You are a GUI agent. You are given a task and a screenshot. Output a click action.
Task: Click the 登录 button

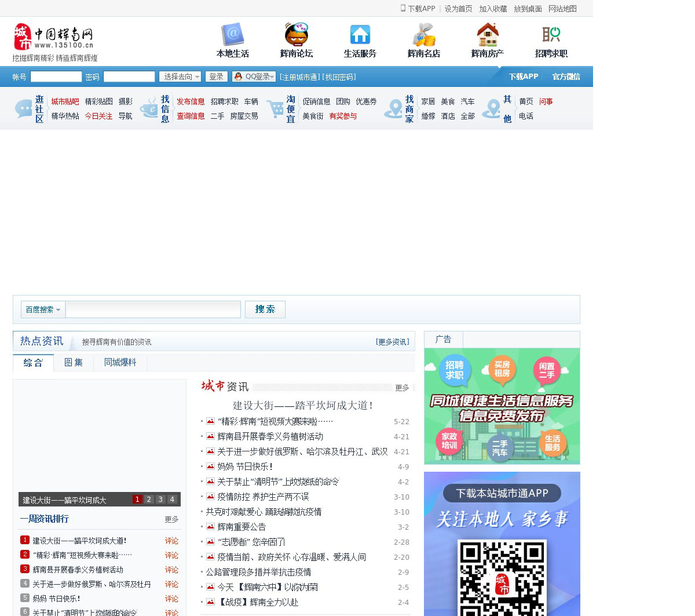(x=216, y=76)
